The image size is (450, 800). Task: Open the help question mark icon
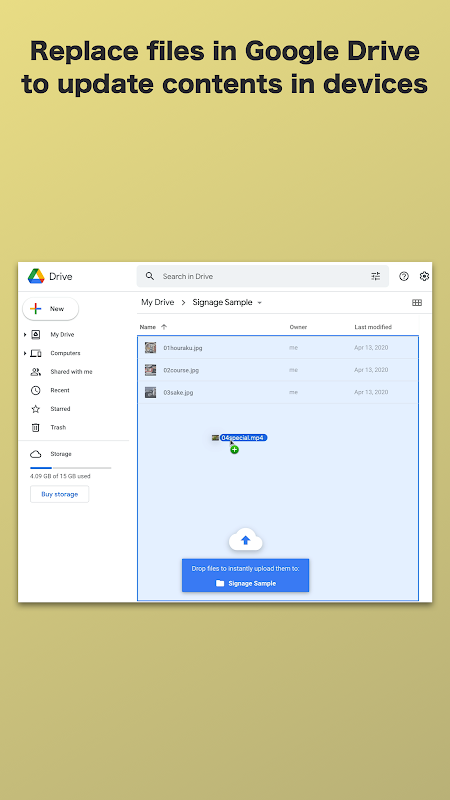click(404, 277)
